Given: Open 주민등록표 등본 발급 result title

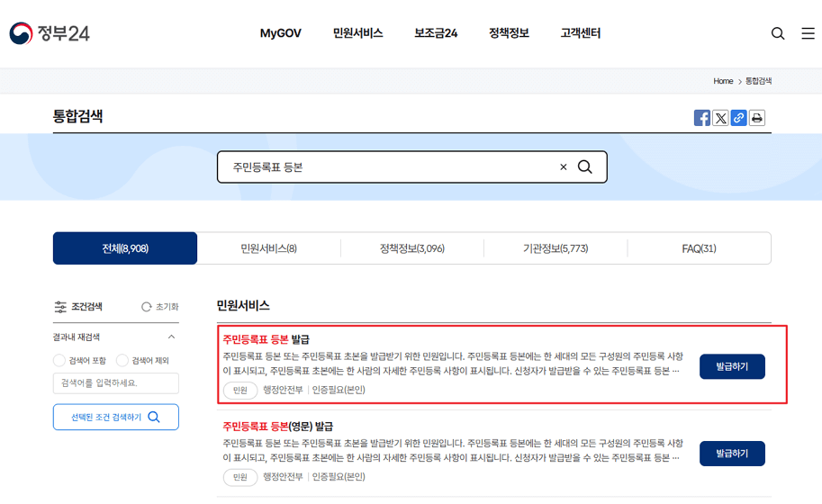Looking at the screenshot, I should pyautogui.click(x=266, y=339).
